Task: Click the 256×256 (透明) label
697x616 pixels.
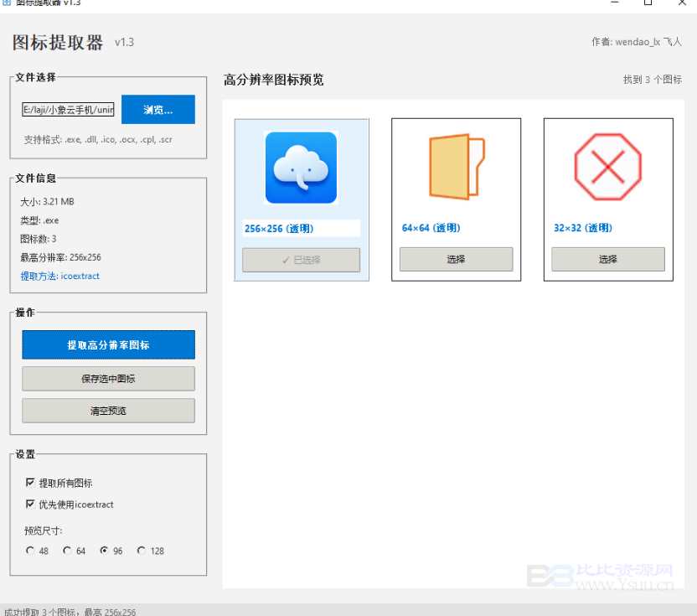Action: 279,228
